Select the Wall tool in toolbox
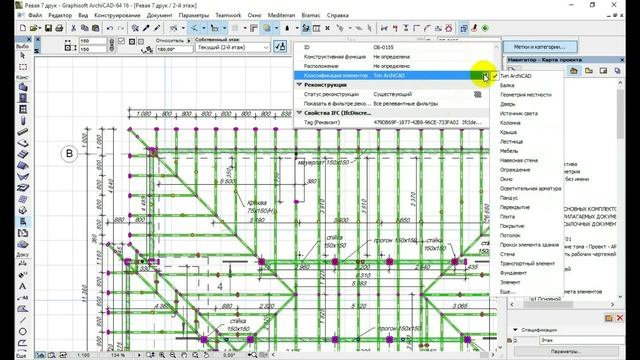This screenshot has width=640, height=360. coord(23,87)
